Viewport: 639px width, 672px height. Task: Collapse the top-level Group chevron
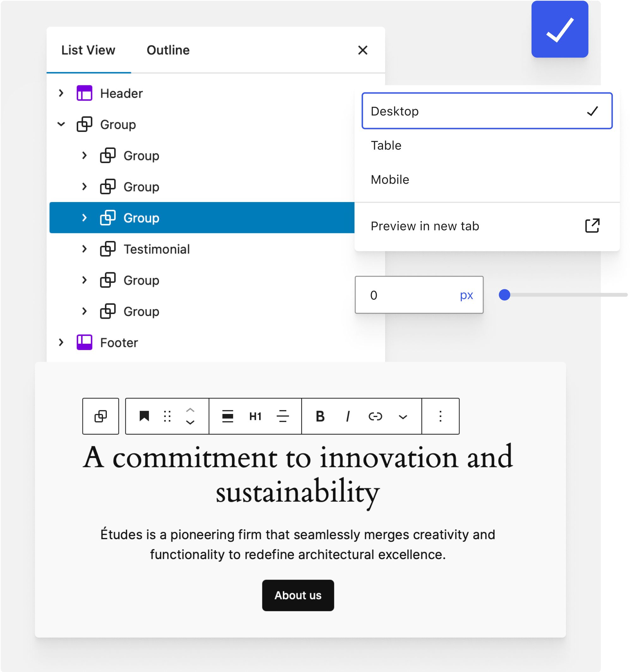click(61, 124)
